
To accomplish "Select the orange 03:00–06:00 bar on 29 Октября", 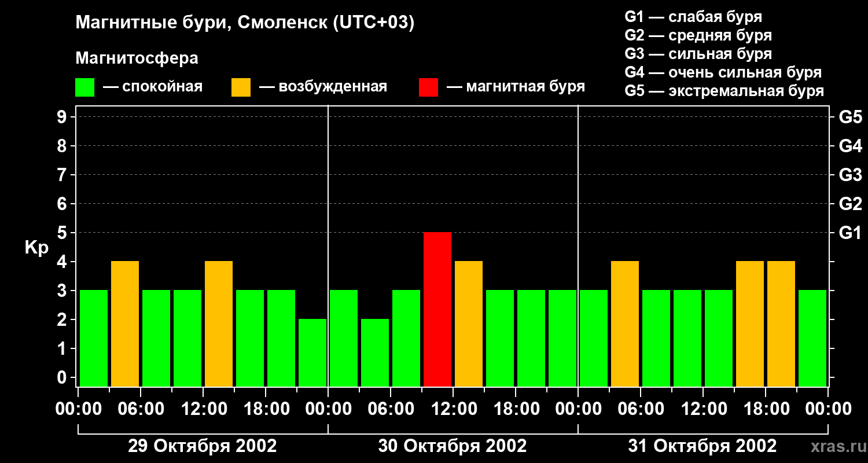I will 125,324.
